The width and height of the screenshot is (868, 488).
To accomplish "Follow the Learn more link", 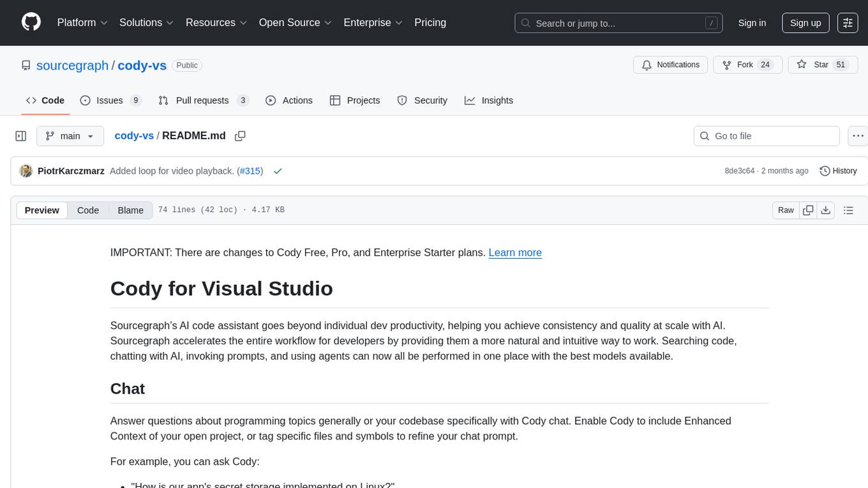I will (515, 252).
